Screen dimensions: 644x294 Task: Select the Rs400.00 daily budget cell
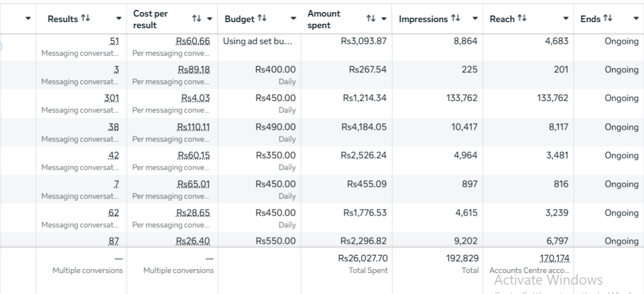click(x=276, y=70)
